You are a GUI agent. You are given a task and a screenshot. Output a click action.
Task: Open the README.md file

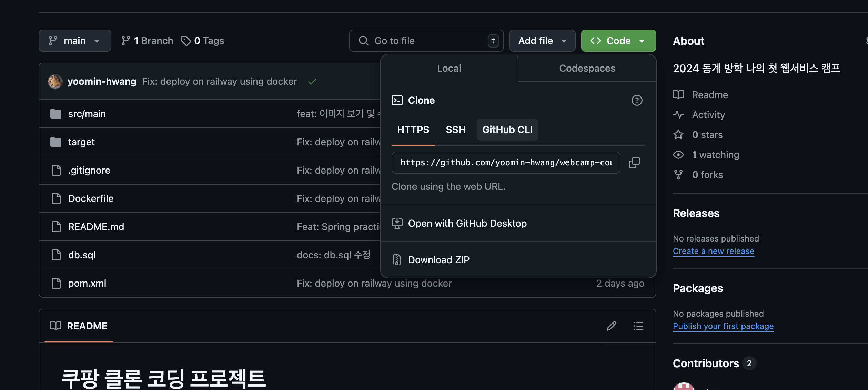[96, 227]
